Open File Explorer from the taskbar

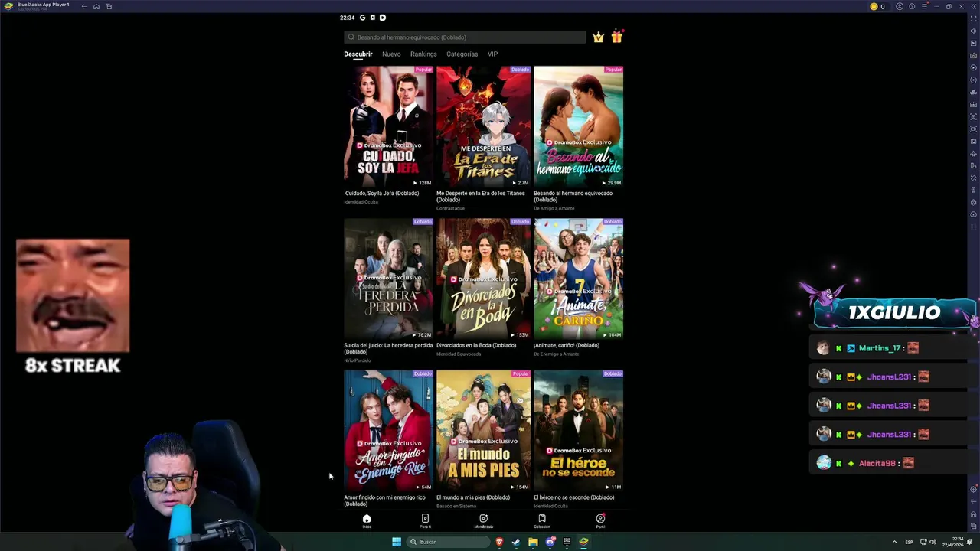pos(533,542)
